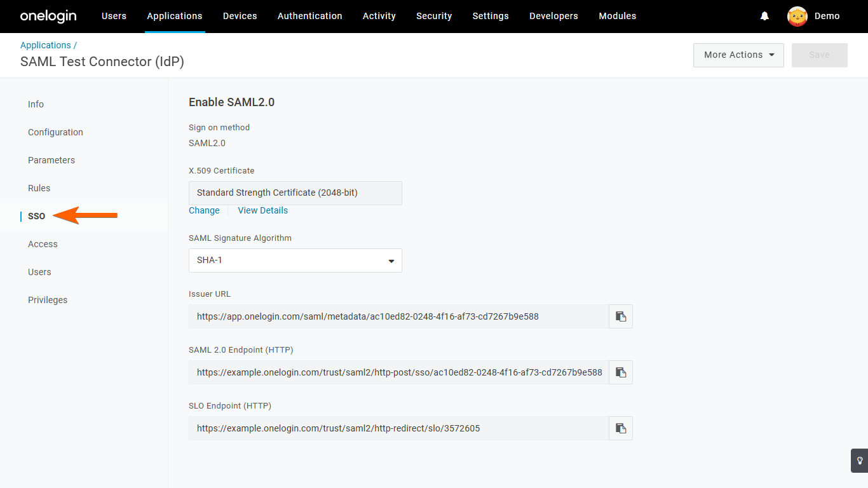Click the Change certificate link
Image resolution: width=868 pixels, height=488 pixels.
click(204, 210)
